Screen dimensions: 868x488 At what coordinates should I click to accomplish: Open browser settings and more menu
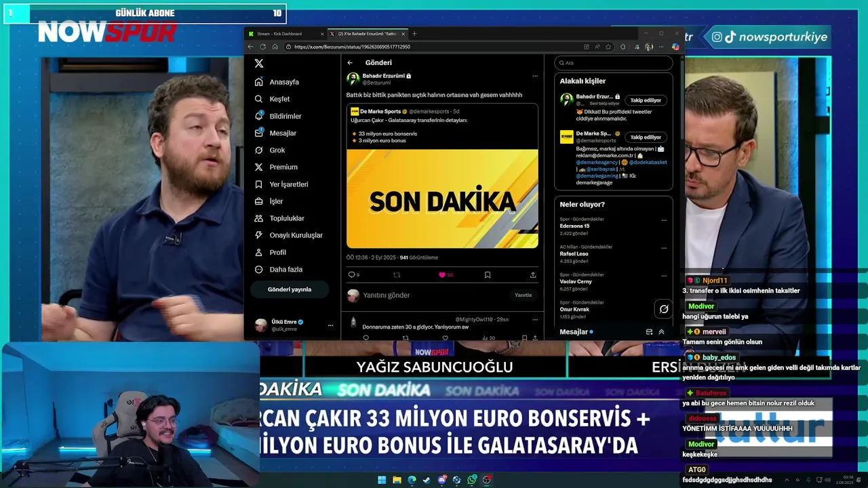coord(661,47)
